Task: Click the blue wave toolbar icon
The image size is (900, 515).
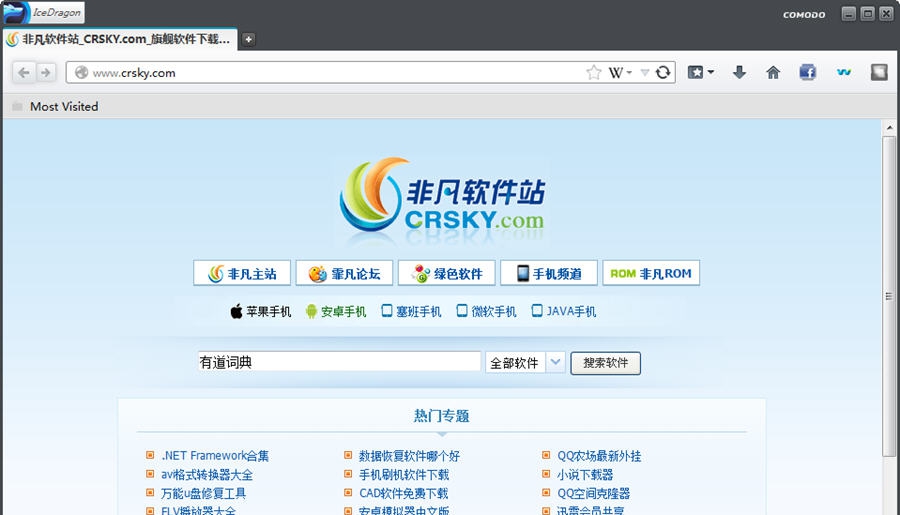Action: (844, 72)
